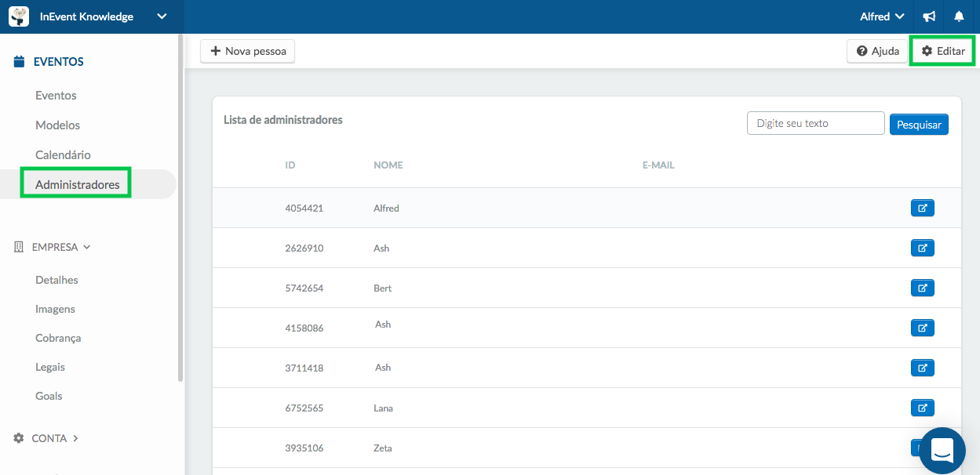The image size is (980, 475).
Task: Open Eventos in the sidebar
Action: pyautogui.click(x=56, y=96)
